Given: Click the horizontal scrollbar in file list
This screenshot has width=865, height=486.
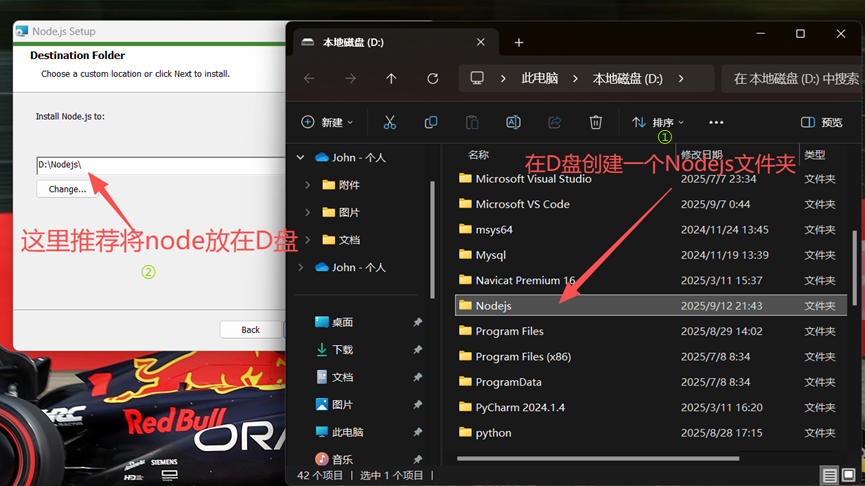Looking at the screenshot, I should pyautogui.click(x=598, y=458).
